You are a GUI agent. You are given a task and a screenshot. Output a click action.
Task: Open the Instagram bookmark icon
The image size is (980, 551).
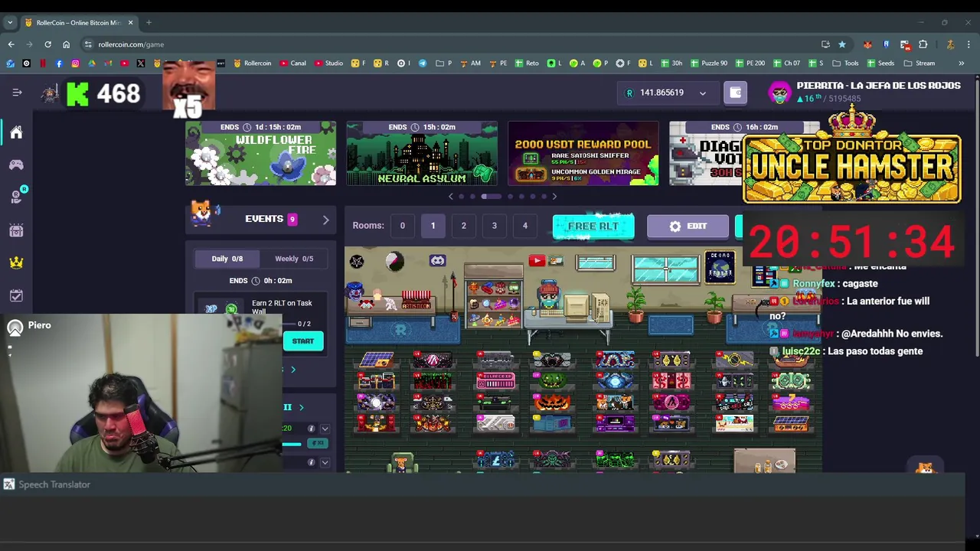click(75, 63)
